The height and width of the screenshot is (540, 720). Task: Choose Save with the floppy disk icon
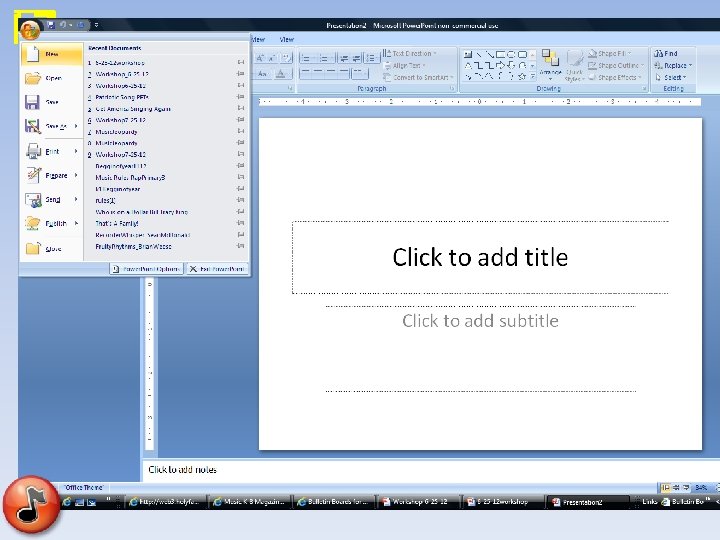52,102
